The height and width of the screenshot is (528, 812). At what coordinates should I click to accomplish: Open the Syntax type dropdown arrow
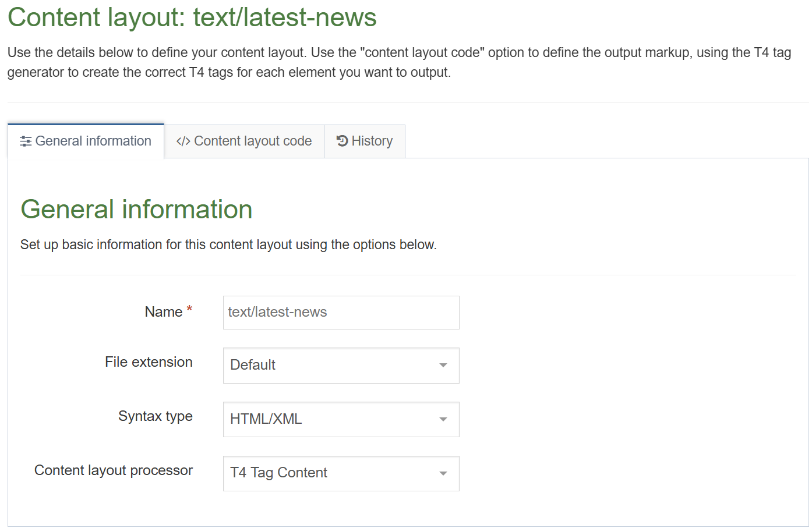(443, 419)
